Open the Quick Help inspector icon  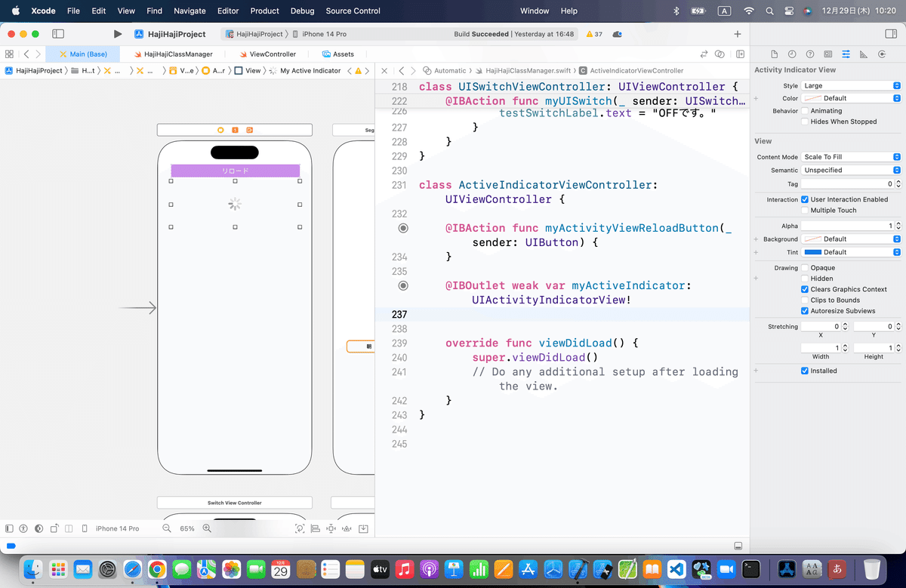810,54
